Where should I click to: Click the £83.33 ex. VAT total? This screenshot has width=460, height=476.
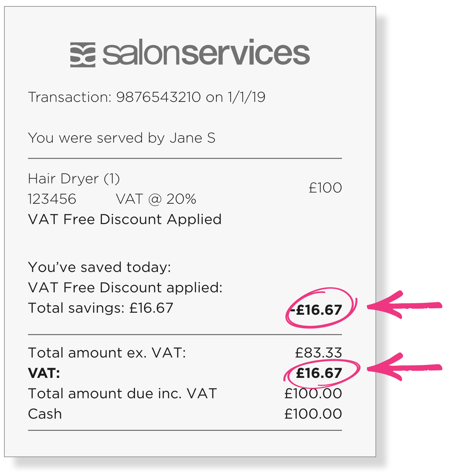click(318, 353)
